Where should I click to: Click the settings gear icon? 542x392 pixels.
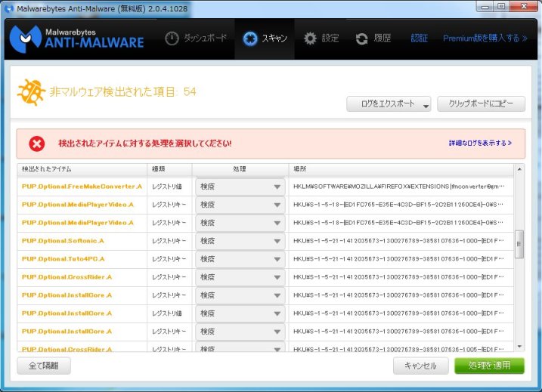311,38
